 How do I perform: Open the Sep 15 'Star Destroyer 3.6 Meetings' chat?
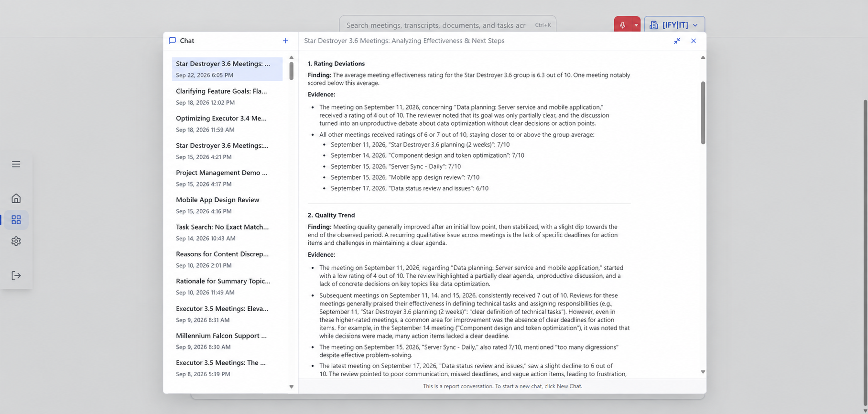click(x=227, y=151)
